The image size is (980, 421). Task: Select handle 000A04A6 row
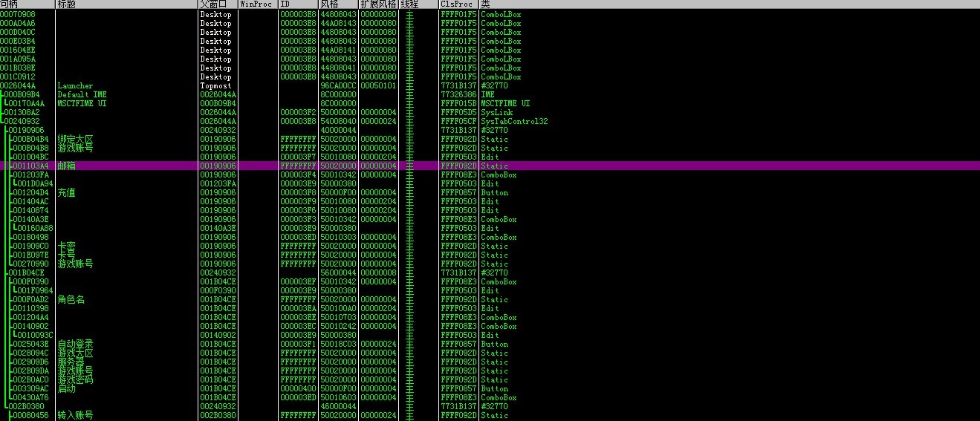click(18, 24)
